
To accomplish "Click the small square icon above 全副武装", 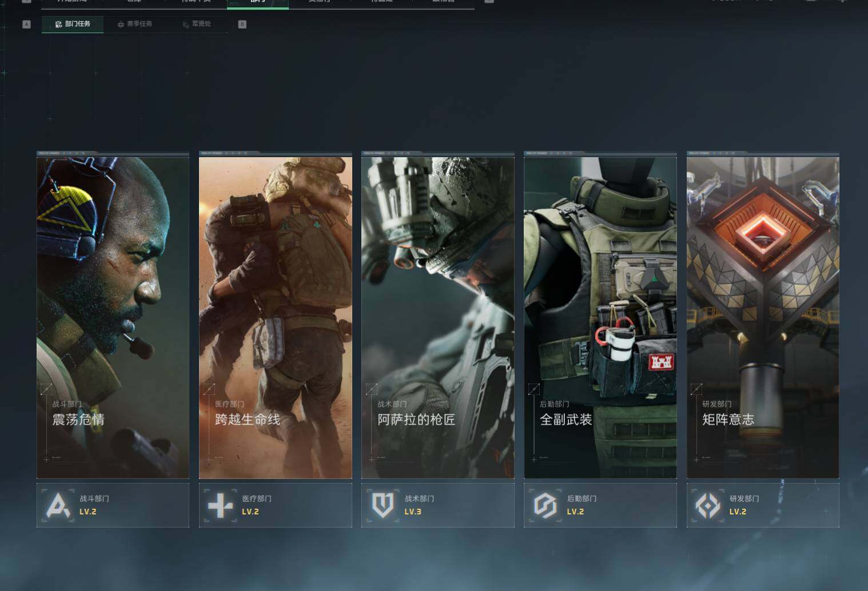I will pyautogui.click(x=533, y=389).
